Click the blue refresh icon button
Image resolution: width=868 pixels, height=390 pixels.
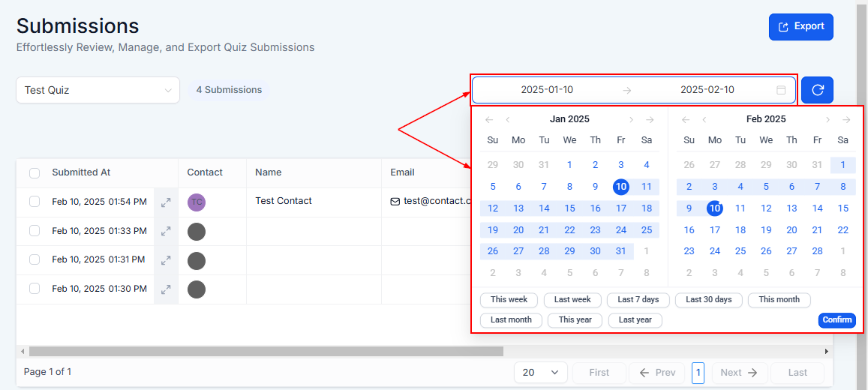(x=817, y=90)
